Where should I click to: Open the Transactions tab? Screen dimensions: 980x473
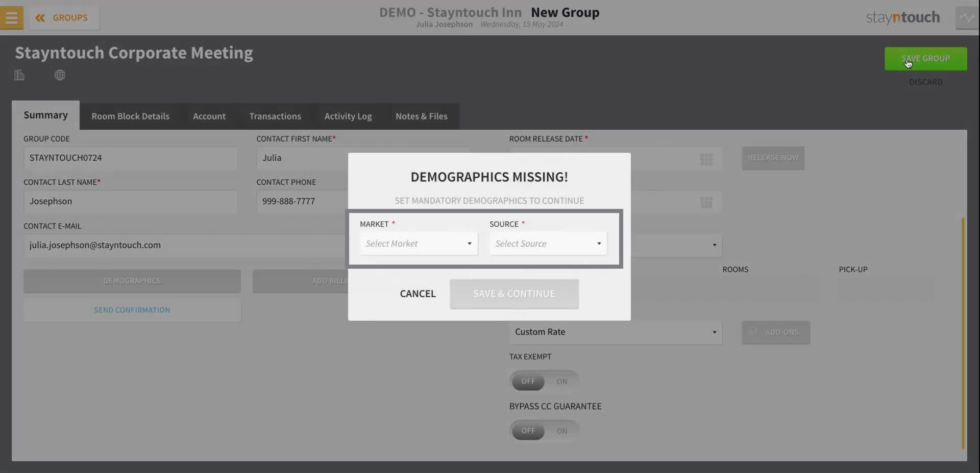click(275, 116)
